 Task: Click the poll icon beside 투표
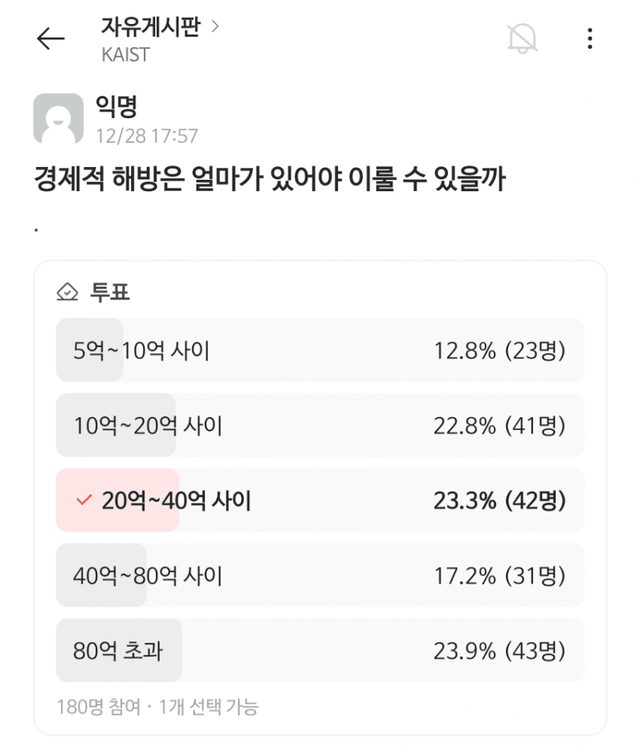(x=68, y=293)
